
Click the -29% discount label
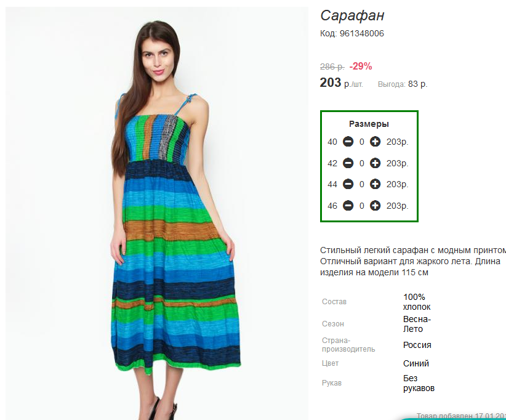(x=361, y=66)
